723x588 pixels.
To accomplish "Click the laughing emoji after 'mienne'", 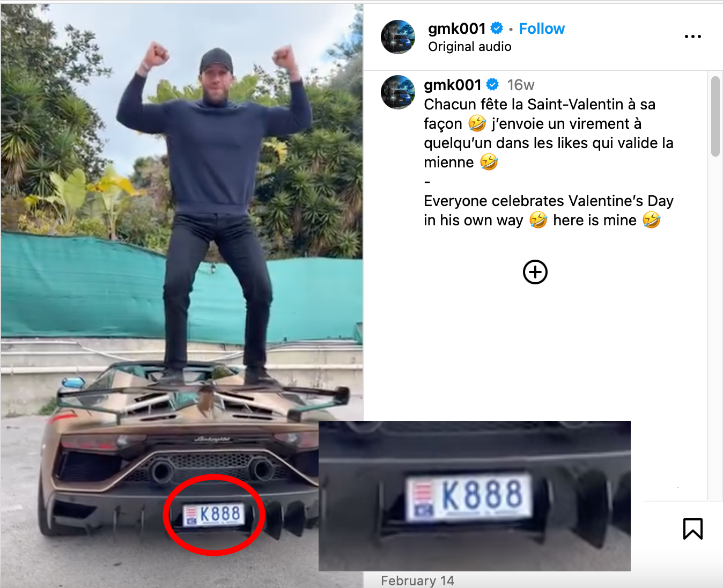I will (489, 161).
